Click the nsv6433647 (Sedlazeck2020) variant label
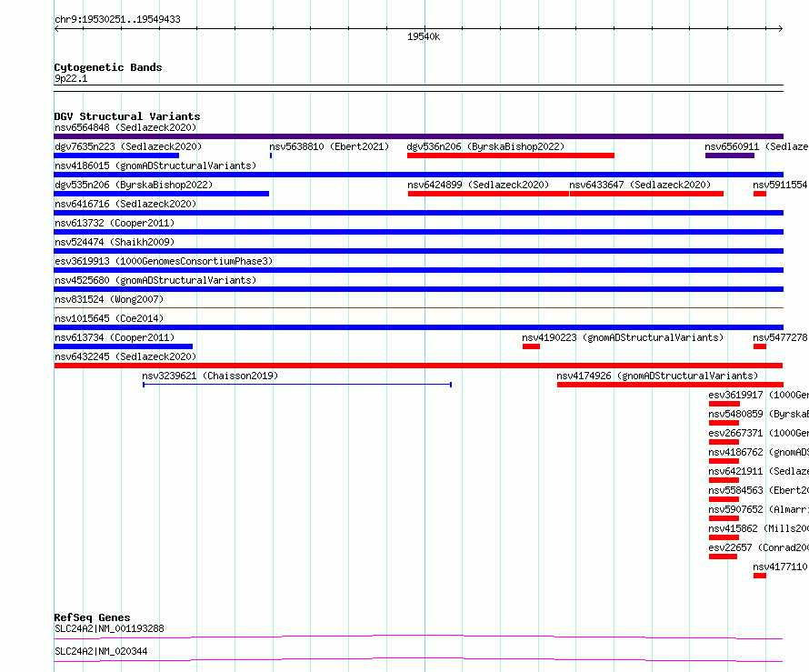The width and height of the screenshot is (809, 672). click(x=640, y=185)
